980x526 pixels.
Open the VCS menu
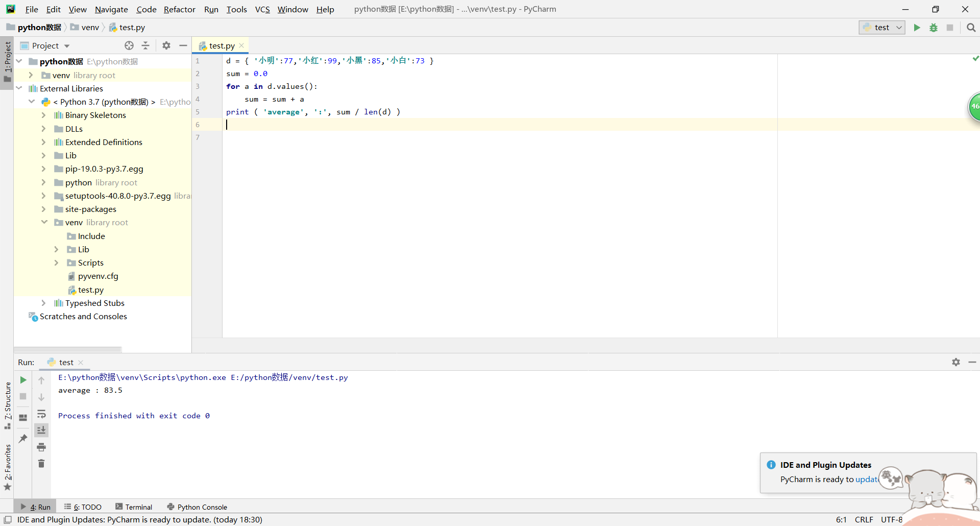pos(262,9)
